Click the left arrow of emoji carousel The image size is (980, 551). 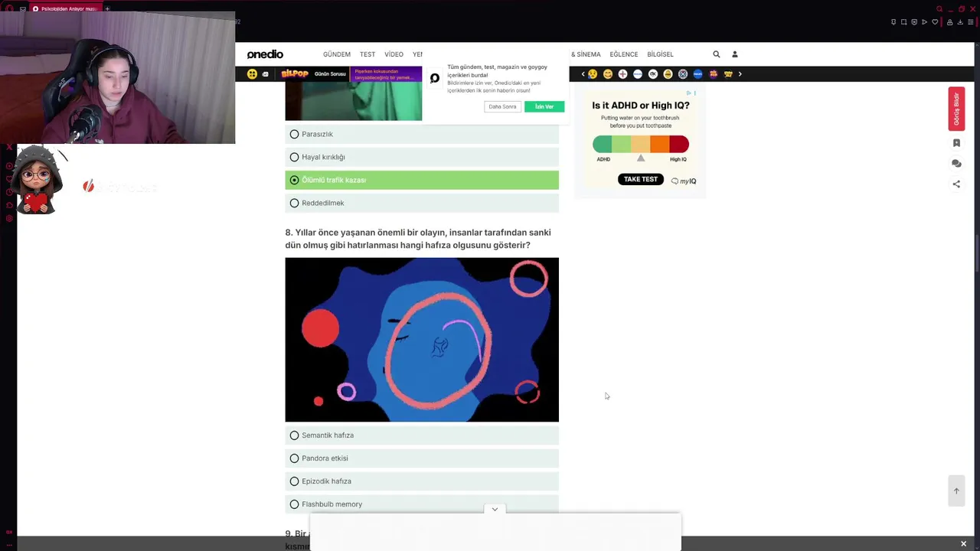click(x=583, y=74)
